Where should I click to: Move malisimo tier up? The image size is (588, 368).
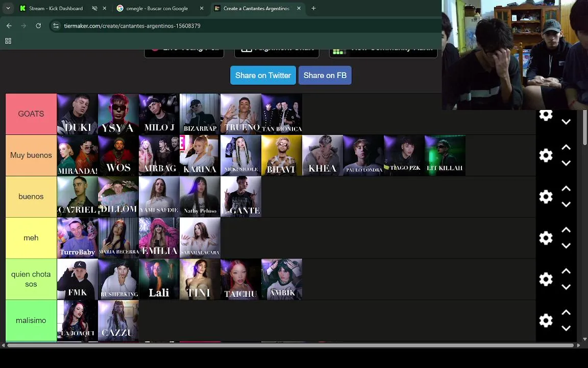coord(566,312)
